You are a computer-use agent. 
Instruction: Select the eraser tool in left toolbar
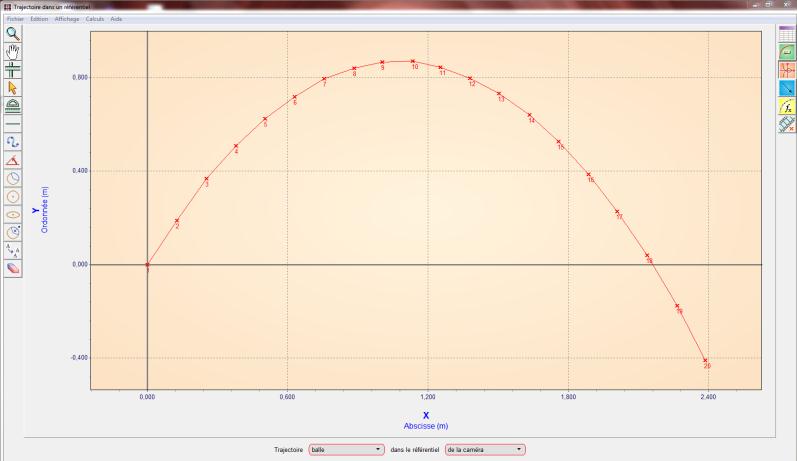(x=13, y=268)
